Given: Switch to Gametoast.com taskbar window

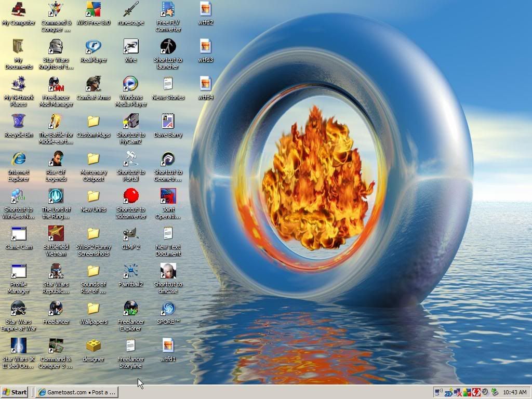Looking at the screenshot, I should [x=77, y=392].
